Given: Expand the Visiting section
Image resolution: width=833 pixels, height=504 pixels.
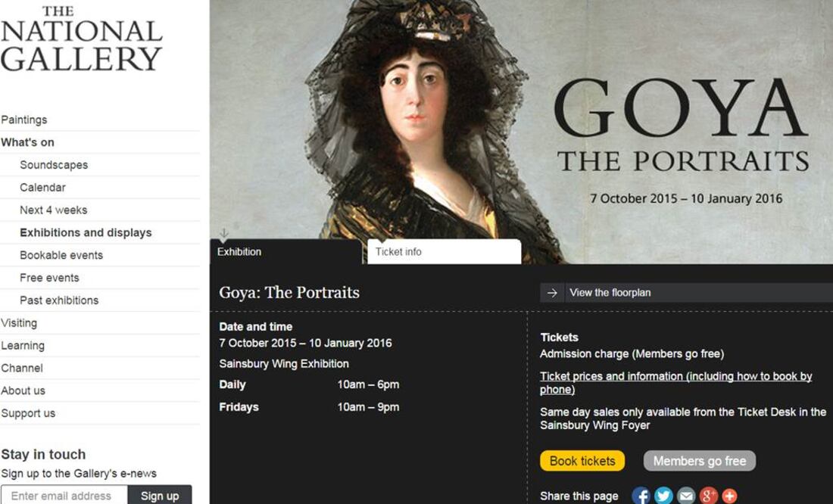Looking at the screenshot, I should tap(20, 323).
